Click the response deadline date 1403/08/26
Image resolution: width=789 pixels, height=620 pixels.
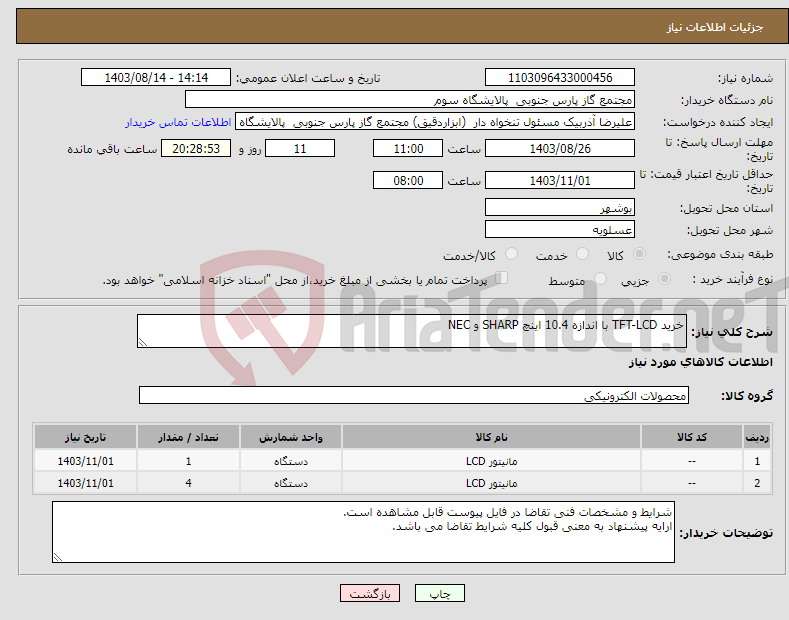(x=560, y=148)
